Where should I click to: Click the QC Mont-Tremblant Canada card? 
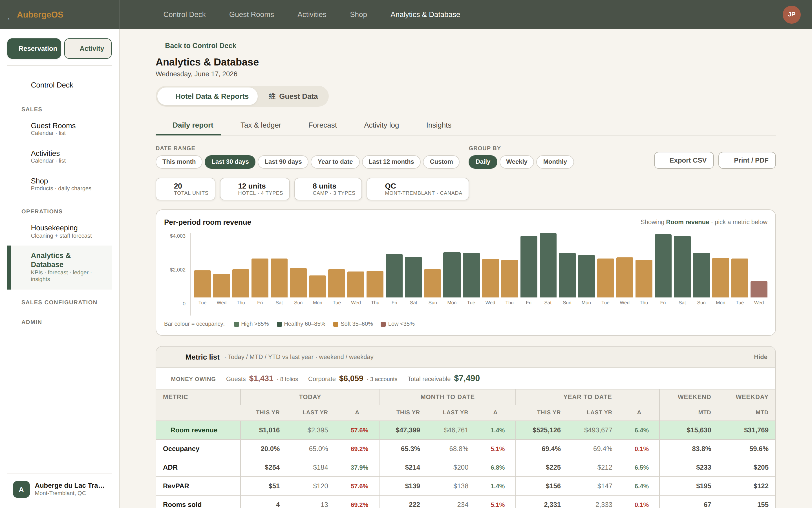[417, 189]
